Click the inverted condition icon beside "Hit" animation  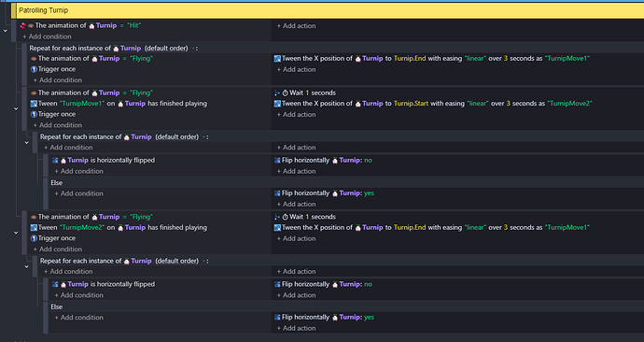pyautogui.click(x=23, y=25)
